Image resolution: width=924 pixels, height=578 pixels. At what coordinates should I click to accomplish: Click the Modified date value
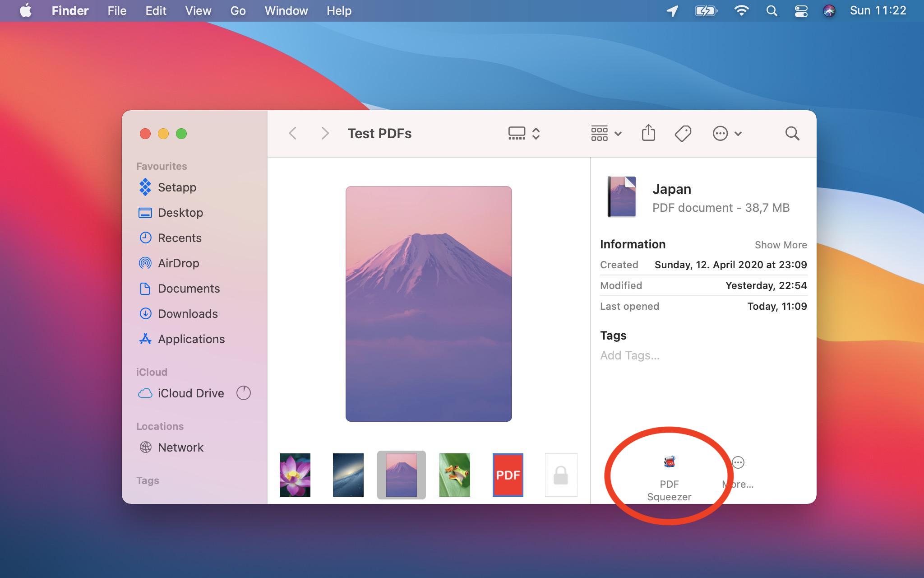766,285
